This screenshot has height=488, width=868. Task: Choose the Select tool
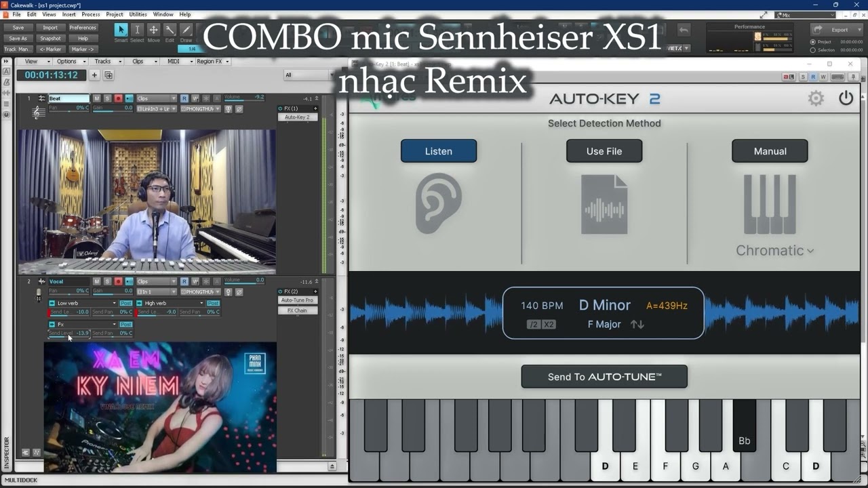[x=137, y=30]
